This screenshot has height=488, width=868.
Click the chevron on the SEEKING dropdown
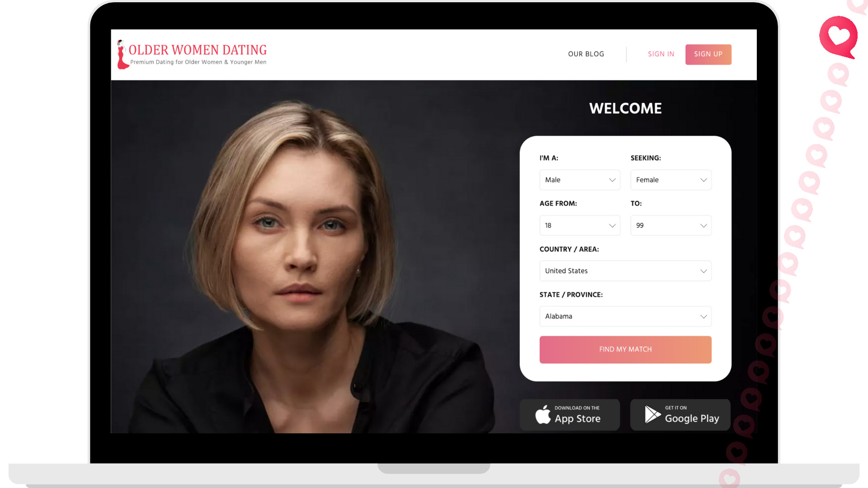(703, 180)
